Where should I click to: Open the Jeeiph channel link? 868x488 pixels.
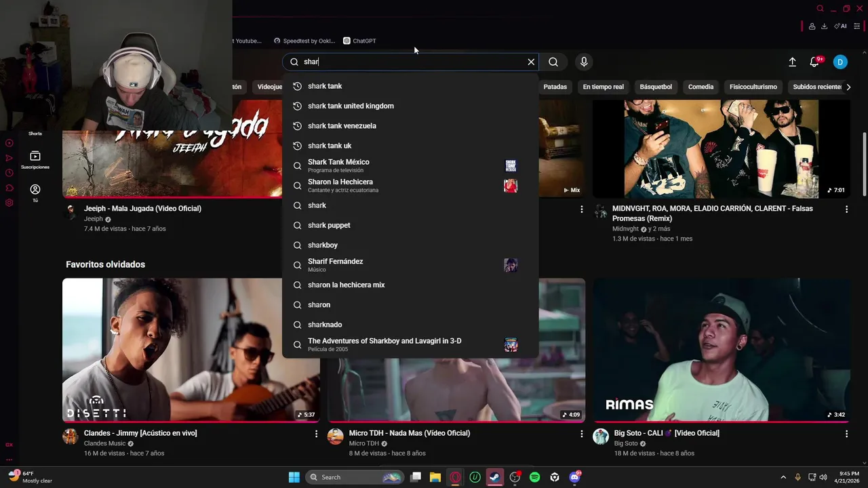[94, 219]
